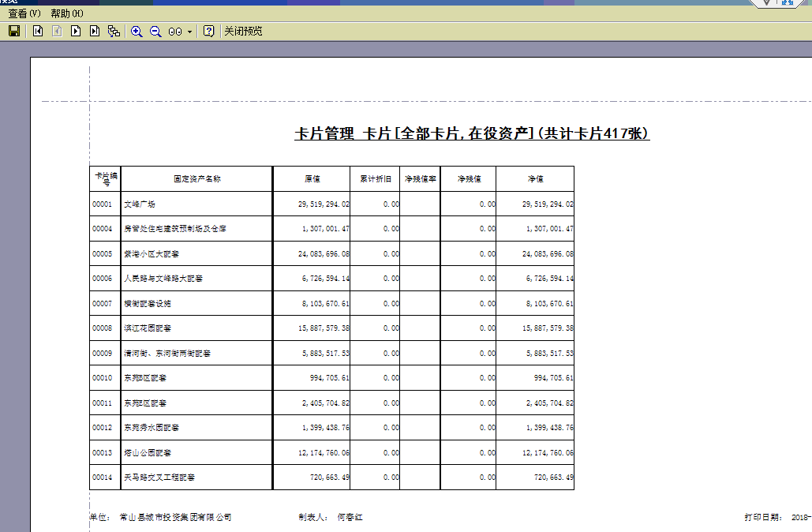Click original value 29,519,294.02 in 原值 column

(x=324, y=204)
